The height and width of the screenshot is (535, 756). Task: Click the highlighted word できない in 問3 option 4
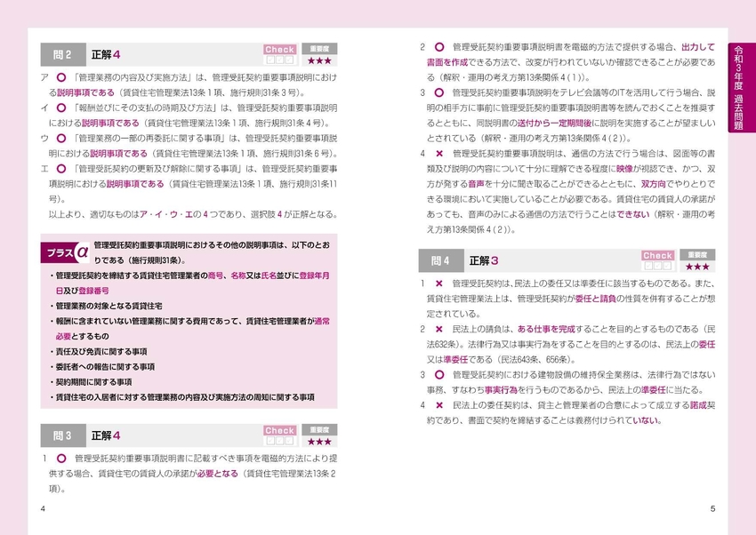(633, 215)
